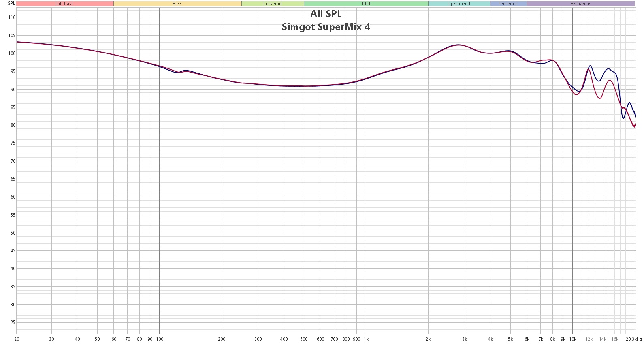Select the 70 Hz frequency axis label
This screenshot has width=644, height=344.
pos(128,339)
